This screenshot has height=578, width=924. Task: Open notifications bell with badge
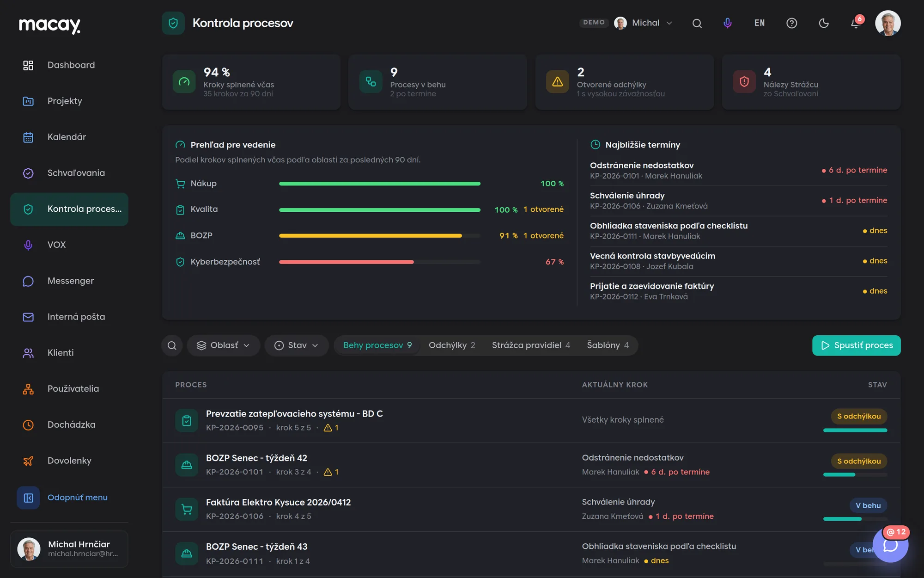pos(856,23)
